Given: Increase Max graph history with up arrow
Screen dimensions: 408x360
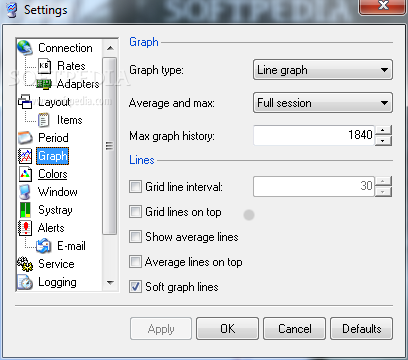Looking at the screenshot, I should tap(383, 130).
